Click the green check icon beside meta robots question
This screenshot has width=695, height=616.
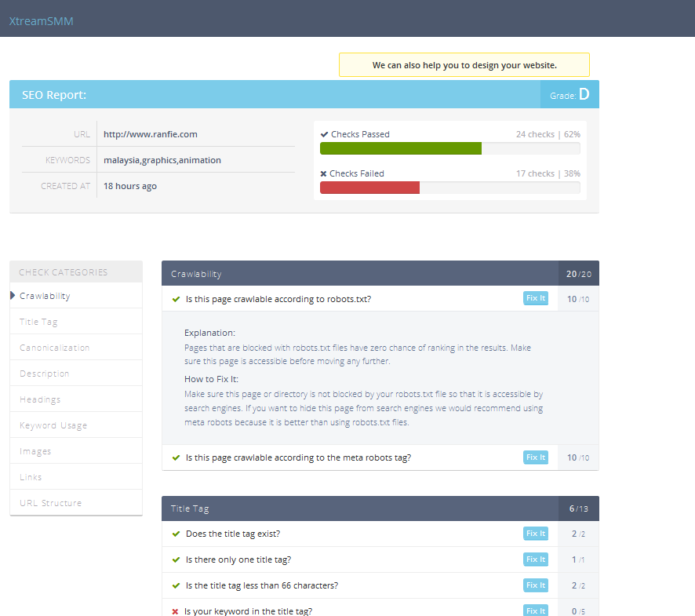(176, 457)
